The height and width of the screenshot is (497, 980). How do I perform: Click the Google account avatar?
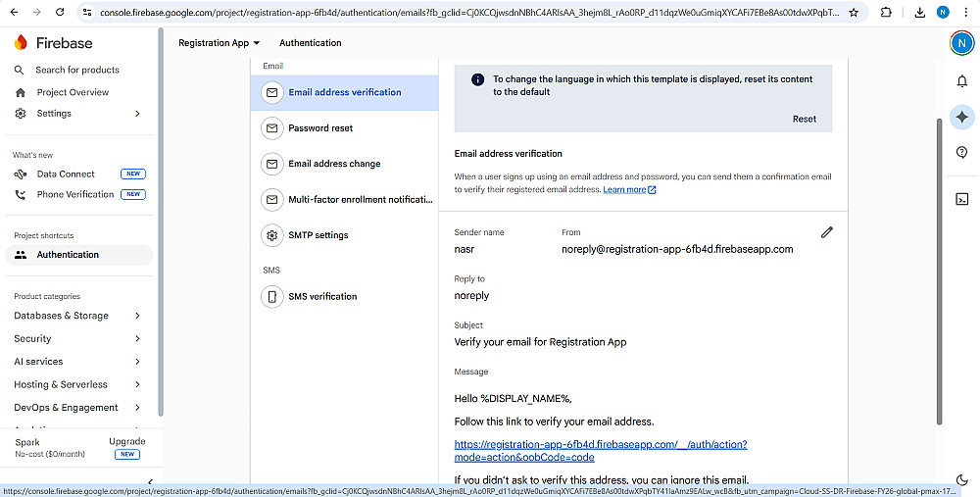coord(962,43)
